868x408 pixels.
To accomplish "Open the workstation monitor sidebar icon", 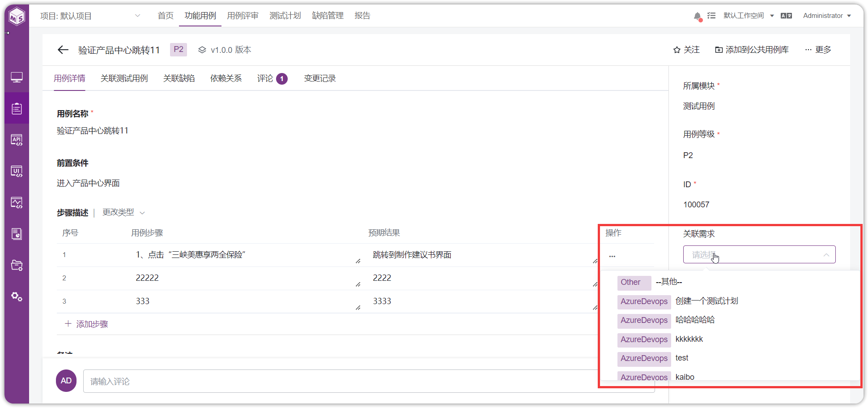I will [17, 77].
